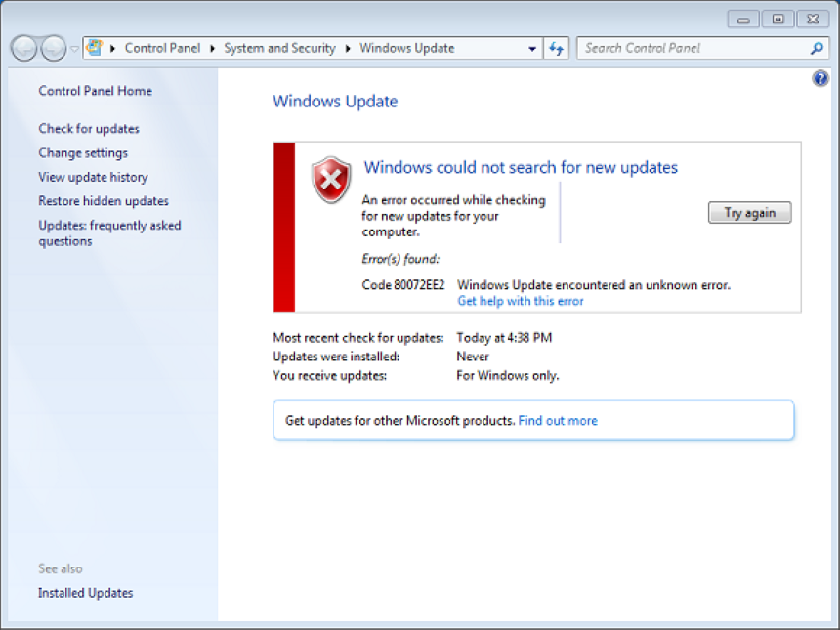Viewport: 840px width, 630px height.
Task: Open Help via the question mark icon
Action: [820, 79]
